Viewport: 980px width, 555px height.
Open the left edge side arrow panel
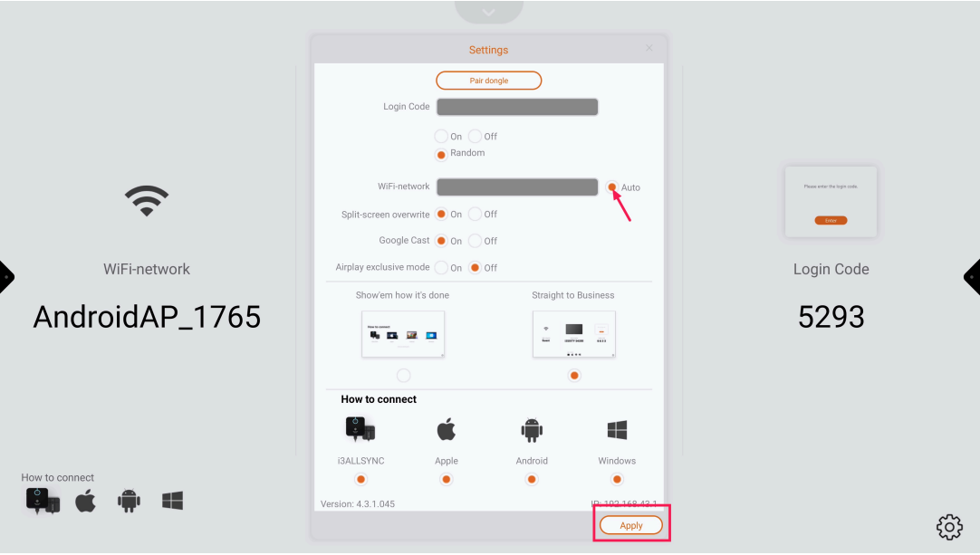6,276
